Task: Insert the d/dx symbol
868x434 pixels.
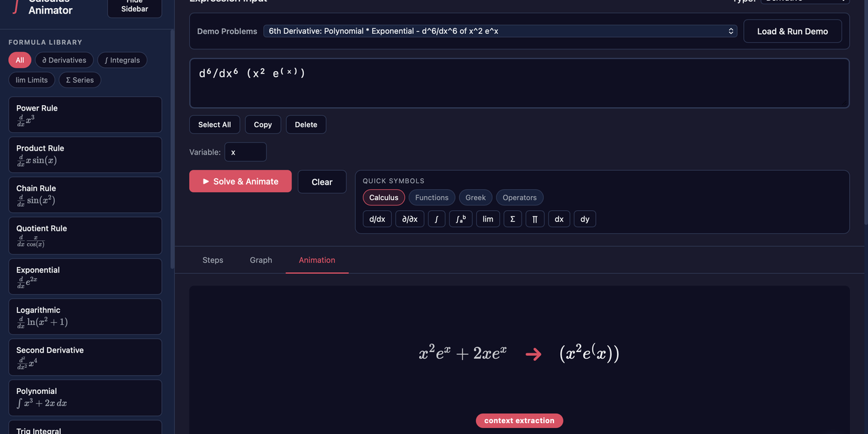Action: [x=377, y=219]
